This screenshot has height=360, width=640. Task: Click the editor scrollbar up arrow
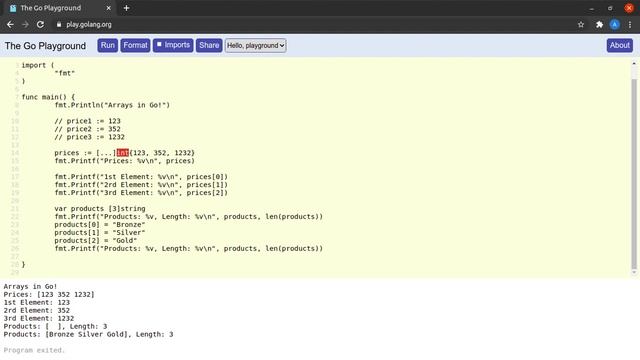pyautogui.click(x=634, y=63)
